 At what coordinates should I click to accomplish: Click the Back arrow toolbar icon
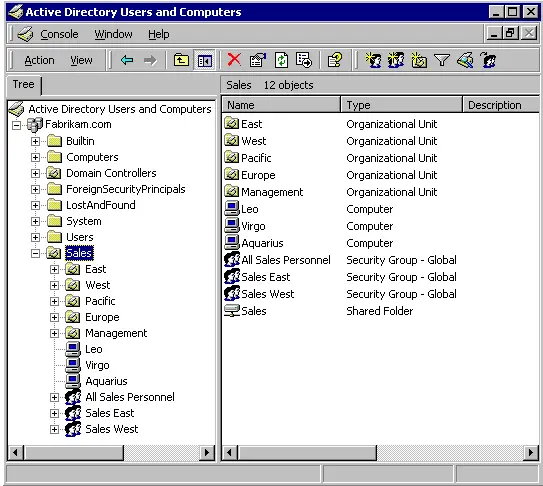click(127, 61)
